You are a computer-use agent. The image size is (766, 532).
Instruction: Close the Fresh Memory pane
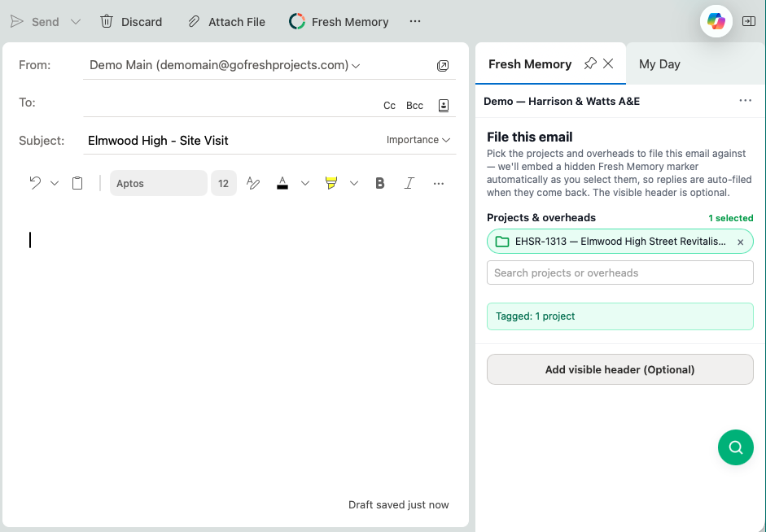click(x=608, y=63)
